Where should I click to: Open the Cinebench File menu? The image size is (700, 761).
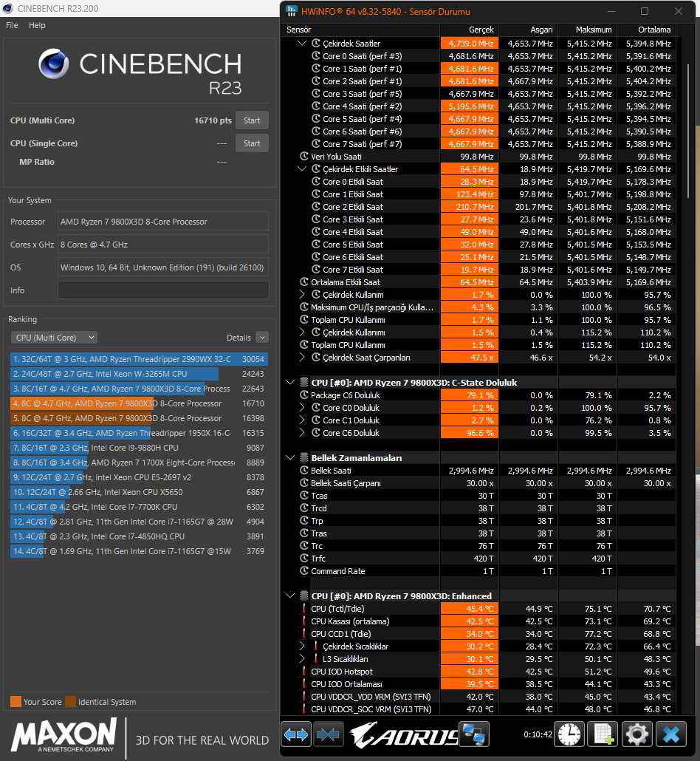(x=12, y=25)
